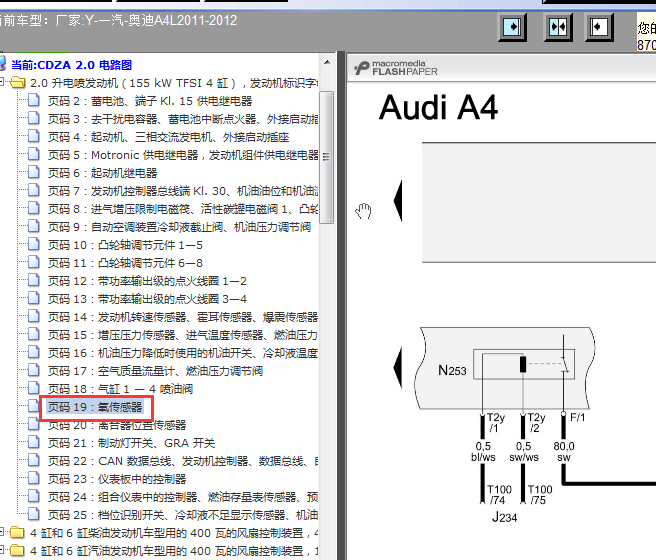Click the T100 /75 connector label
The width and height of the screenshot is (656, 560).
(540, 495)
